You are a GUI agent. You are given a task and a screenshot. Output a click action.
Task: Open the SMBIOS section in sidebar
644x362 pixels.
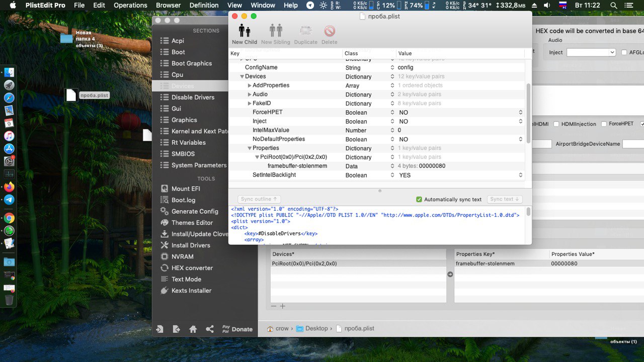183,154
